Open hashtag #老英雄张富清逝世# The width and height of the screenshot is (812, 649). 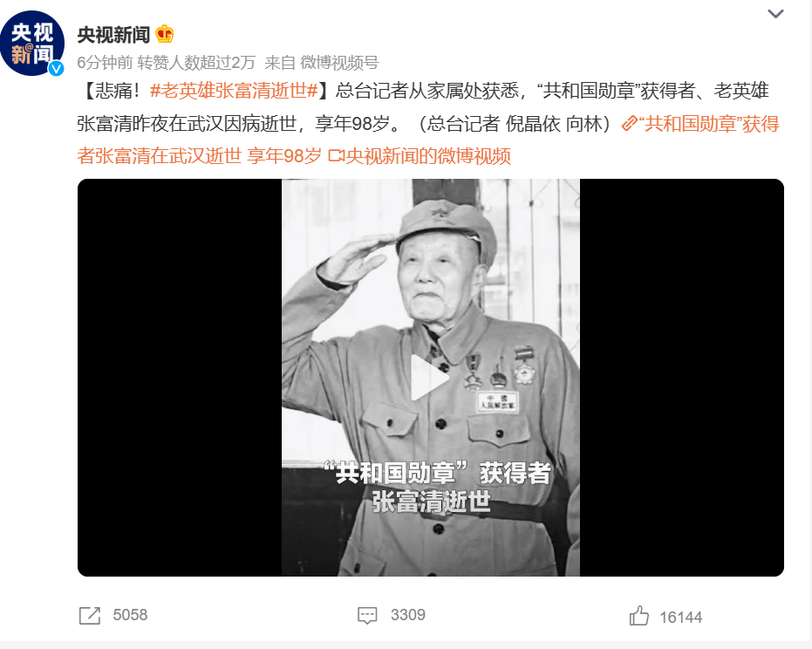[x=234, y=91]
